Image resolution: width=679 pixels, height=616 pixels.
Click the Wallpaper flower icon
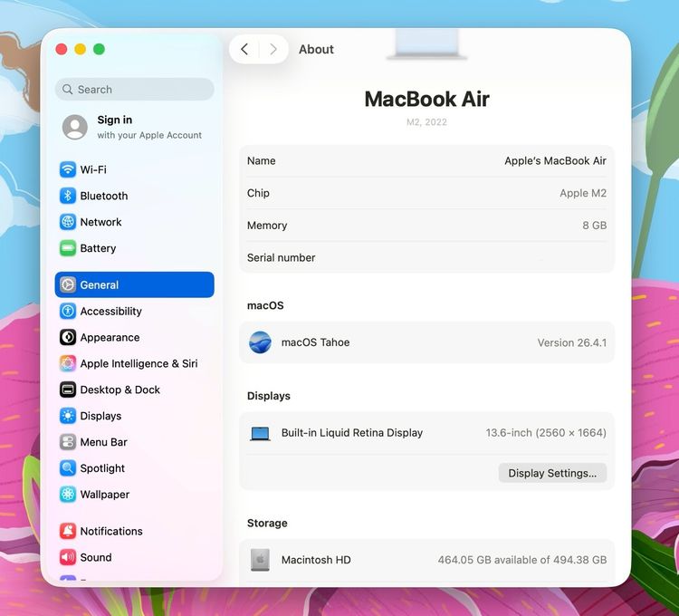pos(68,495)
